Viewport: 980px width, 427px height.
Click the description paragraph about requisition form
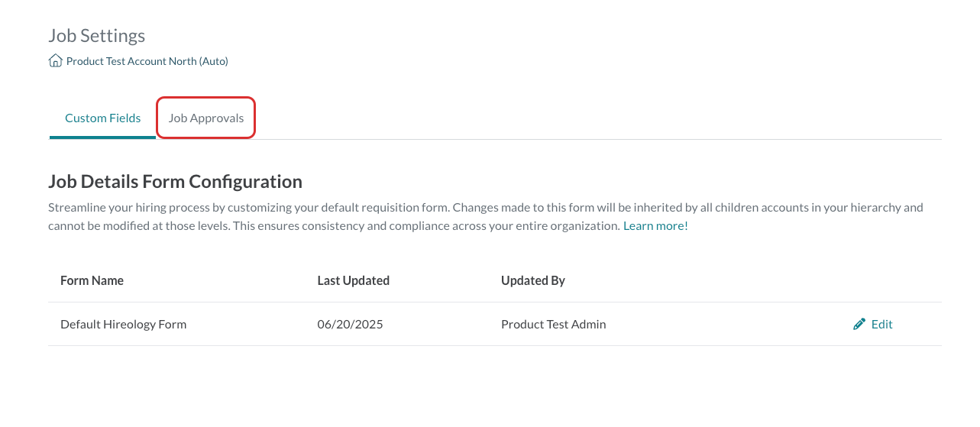pos(486,216)
